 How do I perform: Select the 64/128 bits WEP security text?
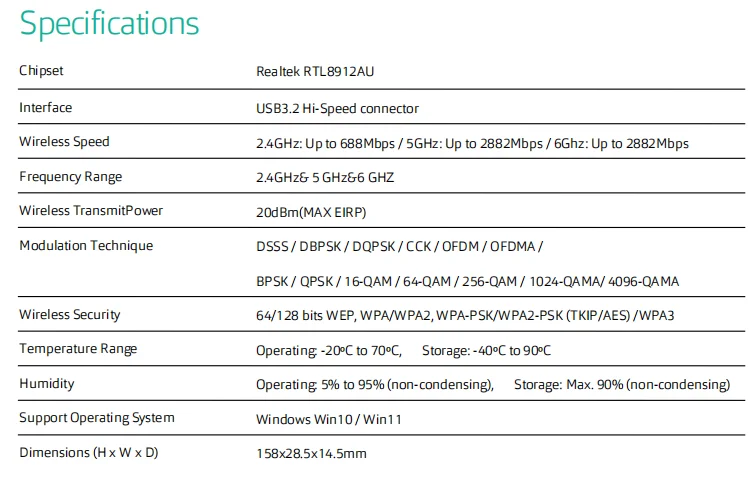point(465,316)
